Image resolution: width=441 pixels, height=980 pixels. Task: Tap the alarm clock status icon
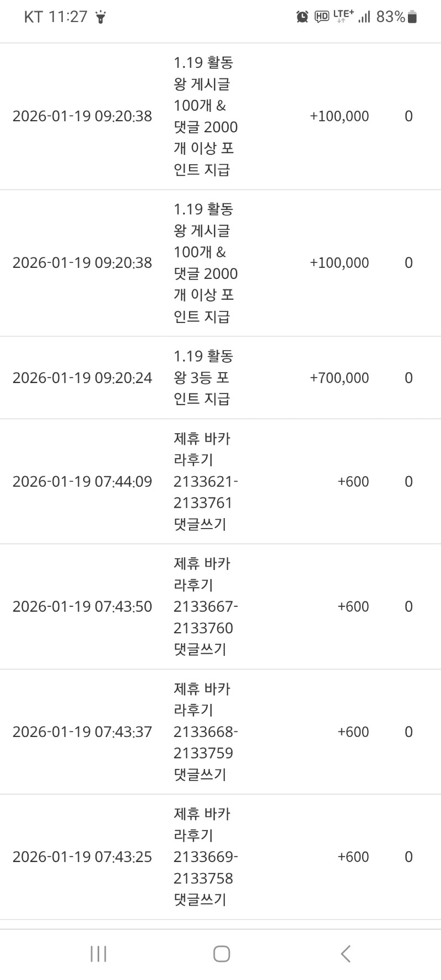point(302,17)
